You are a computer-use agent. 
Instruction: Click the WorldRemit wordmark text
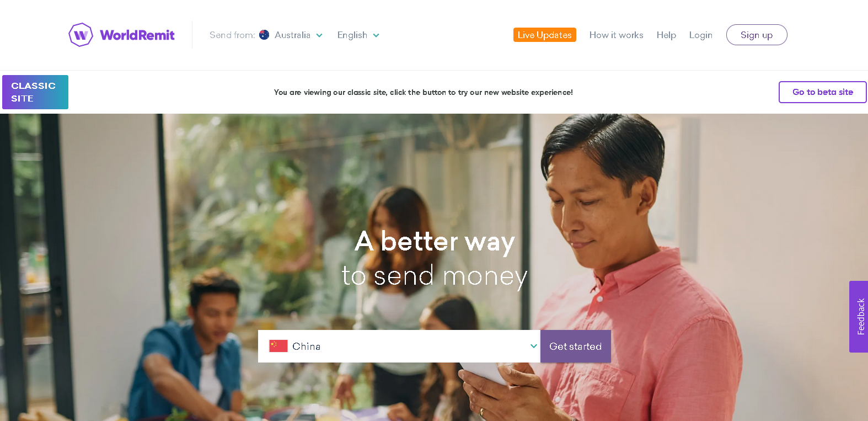click(137, 35)
